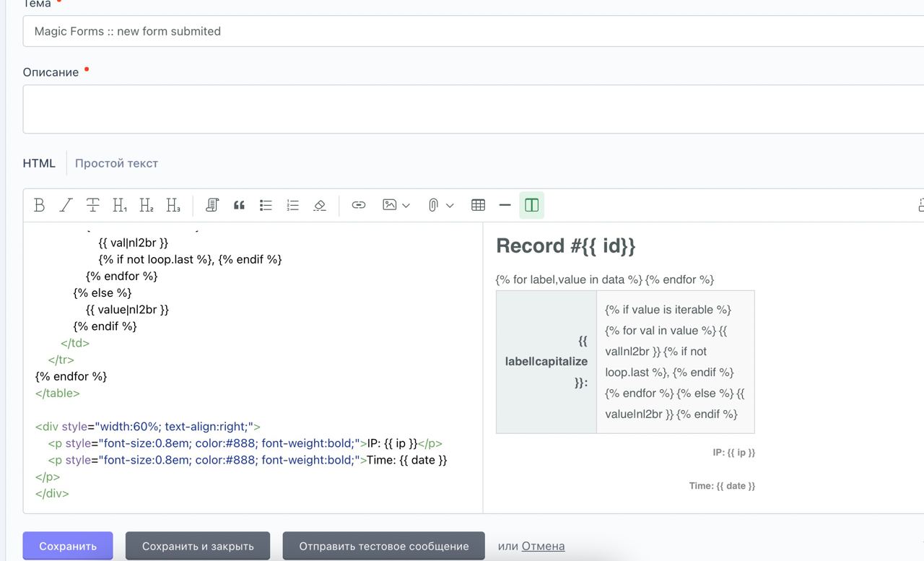Apply strikethrough formatting
The width and height of the screenshot is (924, 561).
[x=92, y=205]
